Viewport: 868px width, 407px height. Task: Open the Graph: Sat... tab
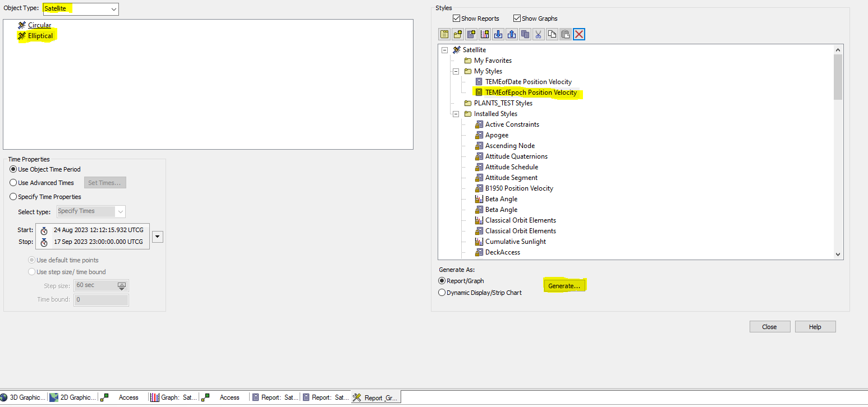click(x=174, y=397)
